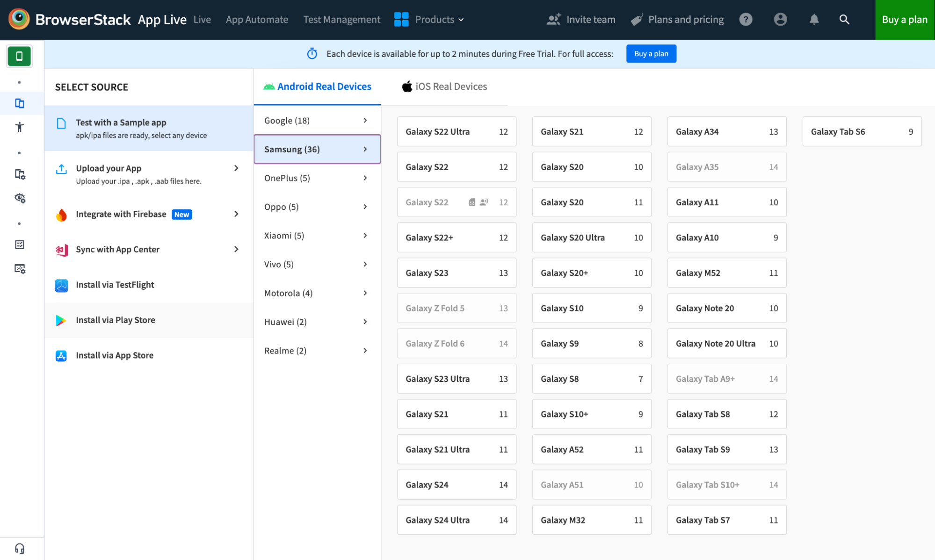This screenshot has height=560, width=935.
Task: Expand the Google (18) brand list
Action: pyautogui.click(x=317, y=121)
